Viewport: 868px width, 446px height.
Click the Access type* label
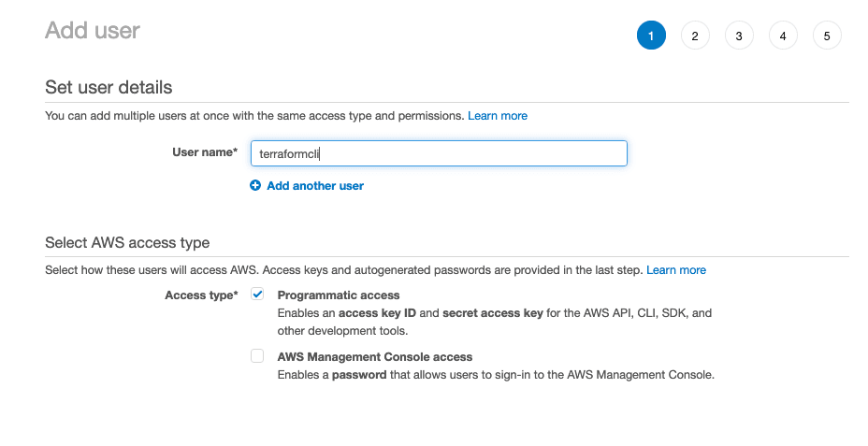point(201,295)
